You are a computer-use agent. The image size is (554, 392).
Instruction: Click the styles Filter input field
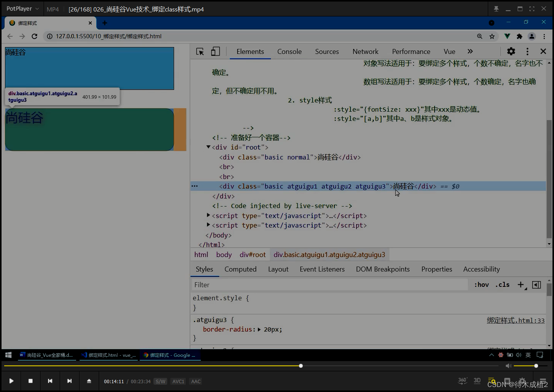coord(330,285)
